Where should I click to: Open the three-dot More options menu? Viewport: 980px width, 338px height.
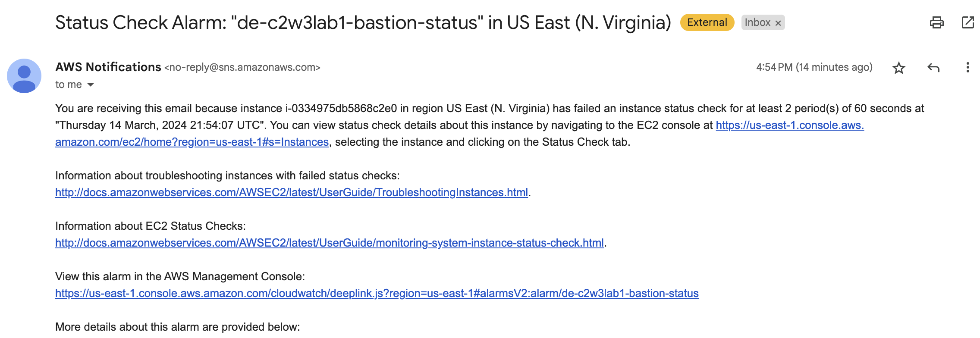[x=967, y=68]
